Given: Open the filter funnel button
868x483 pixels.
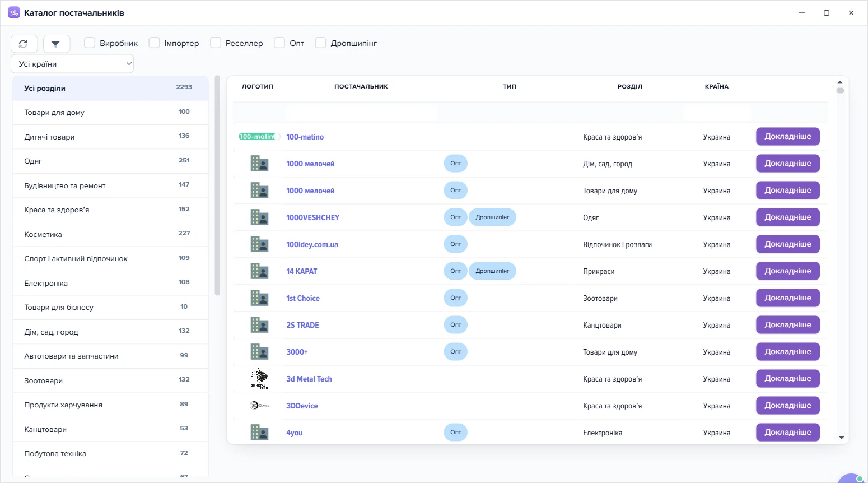Looking at the screenshot, I should 57,44.
